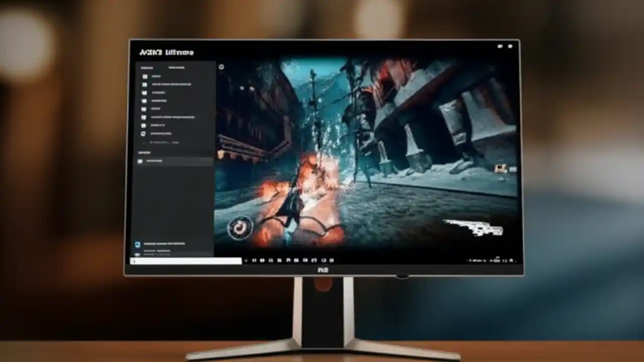The height and width of the screenshot is (362, 644).
Task: Open the A3K3 Ultimate title menu
Action: click(166, 52)
